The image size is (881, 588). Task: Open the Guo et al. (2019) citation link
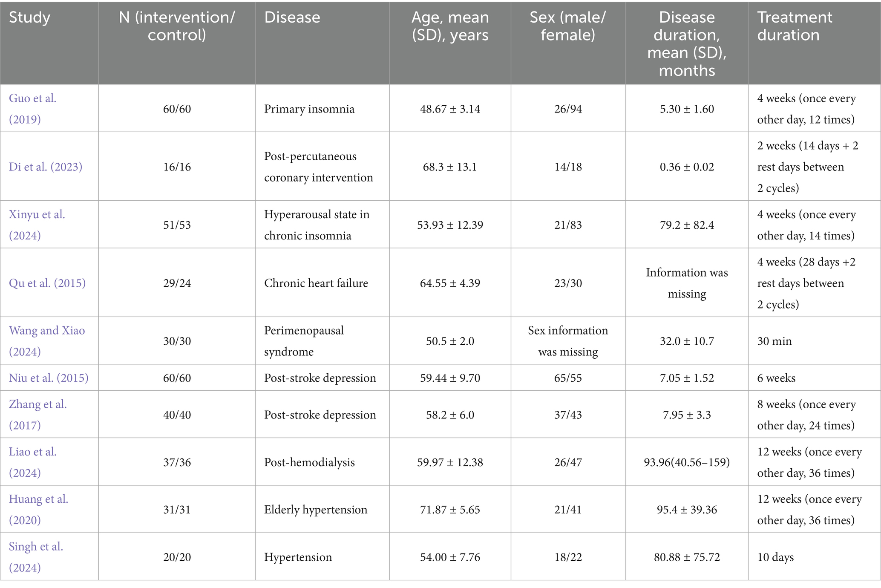[x=32, y=109]
